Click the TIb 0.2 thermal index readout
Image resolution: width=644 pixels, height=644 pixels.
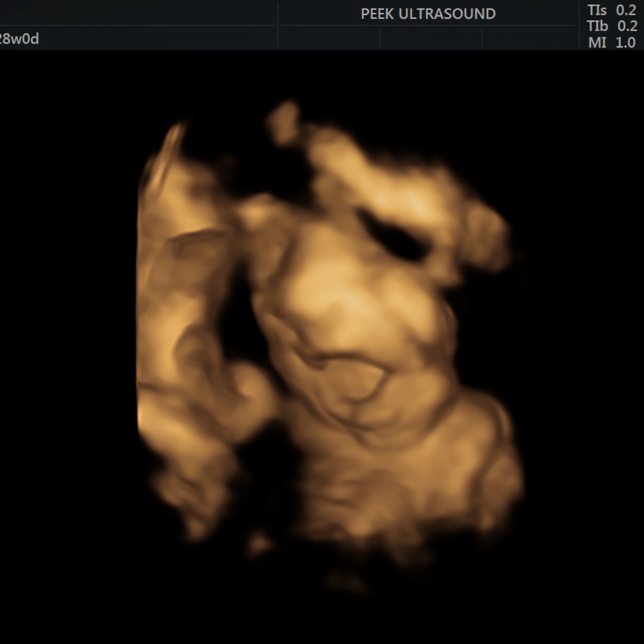pos(611,26)
